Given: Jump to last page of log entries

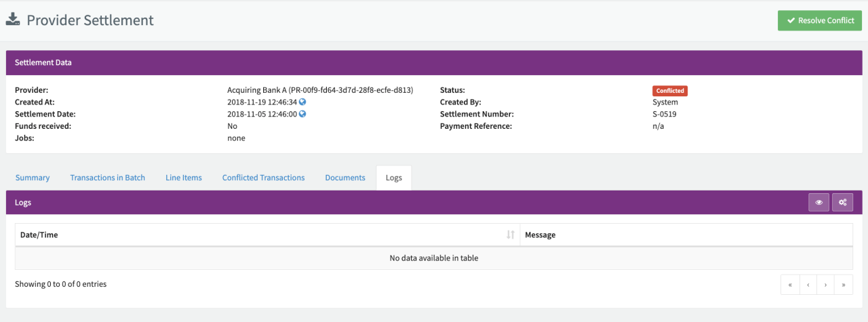Looking at the screenshot, I should pos(843,285).
